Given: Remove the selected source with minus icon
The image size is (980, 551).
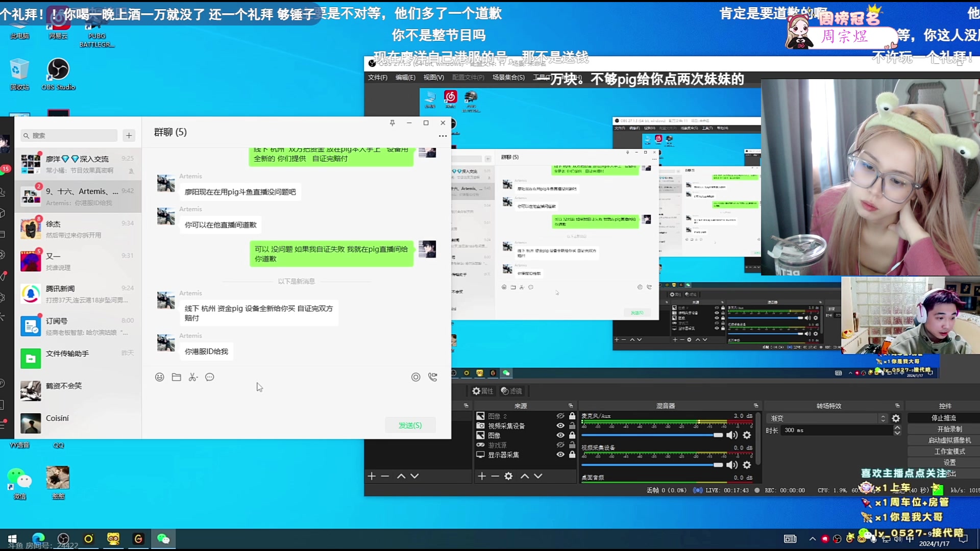Looking at the screenshot, I should (495, 476).
